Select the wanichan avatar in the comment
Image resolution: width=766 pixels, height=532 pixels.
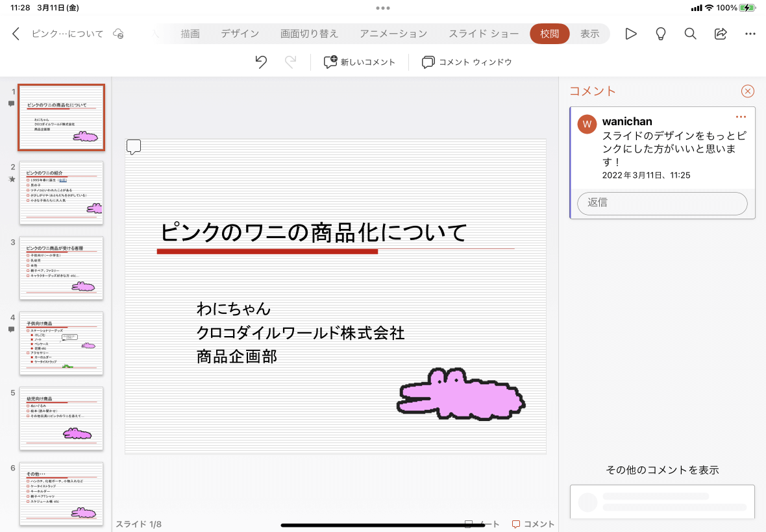587,124
